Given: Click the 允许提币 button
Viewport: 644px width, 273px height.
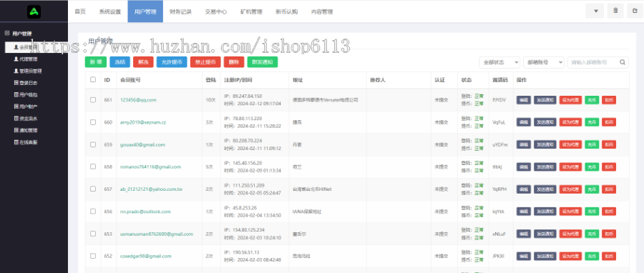Looking at the screenshot, I should point(172,62).
